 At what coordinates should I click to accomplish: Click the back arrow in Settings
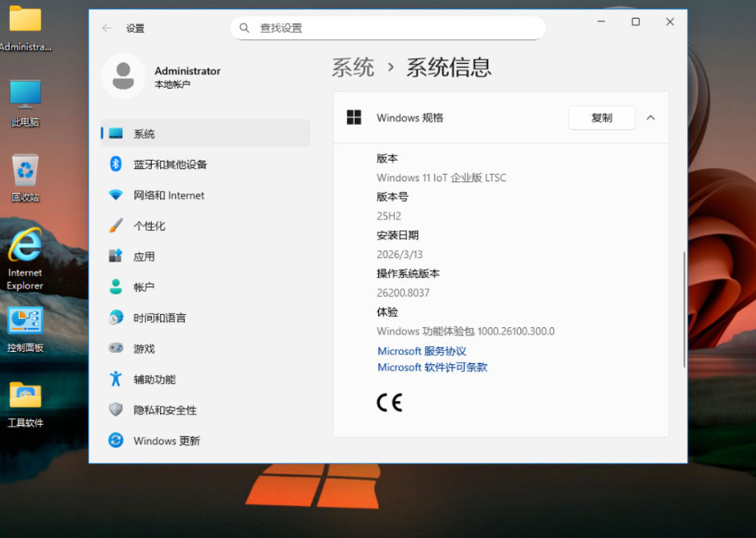click(107, 28)
